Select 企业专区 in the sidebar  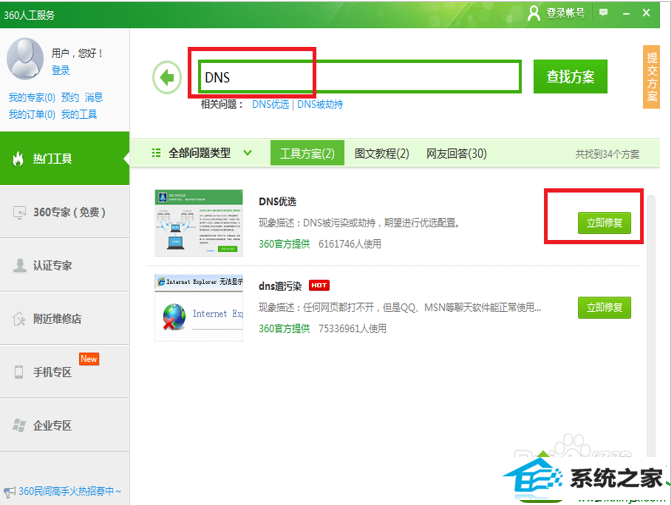(x=65, y=425)
